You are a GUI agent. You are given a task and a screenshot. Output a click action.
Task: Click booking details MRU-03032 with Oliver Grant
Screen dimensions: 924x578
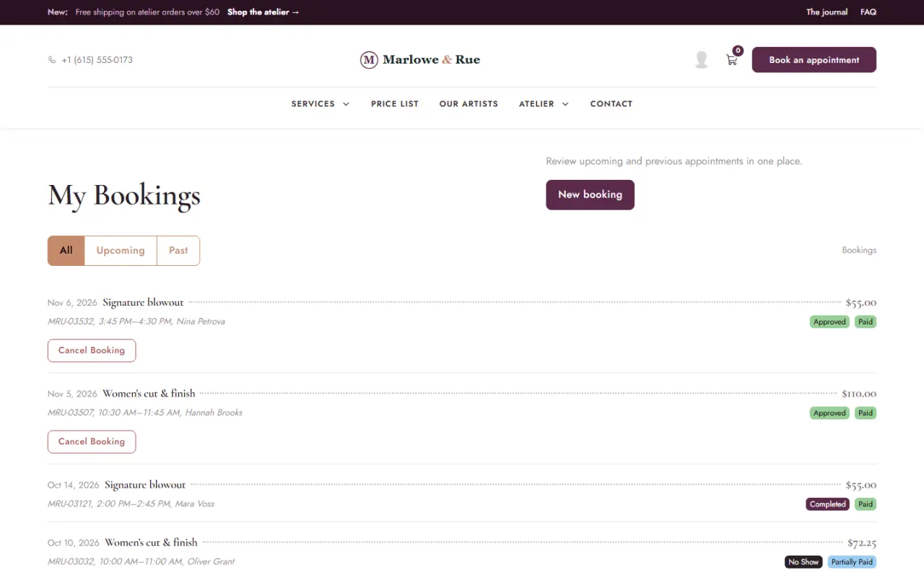(141, 561)
